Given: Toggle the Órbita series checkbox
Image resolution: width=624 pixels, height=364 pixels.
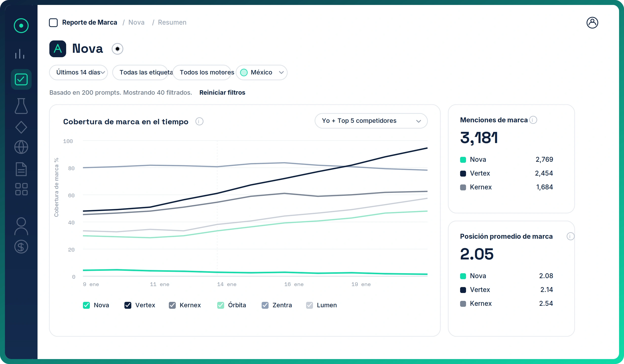Looking at the screenshot, I should (221, 305).
